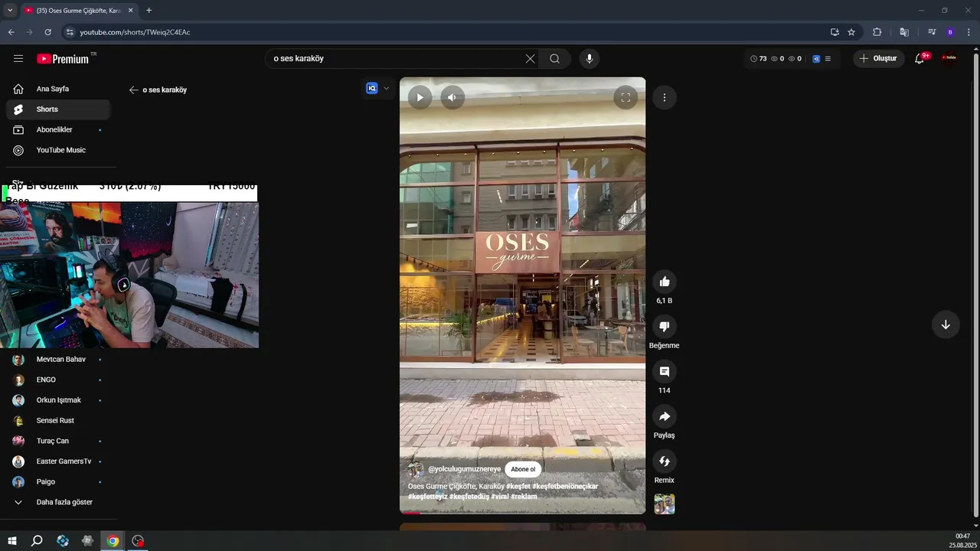980x551 pixels.
Task: Click the clock counter showing 73
Action: click(758, 58)
